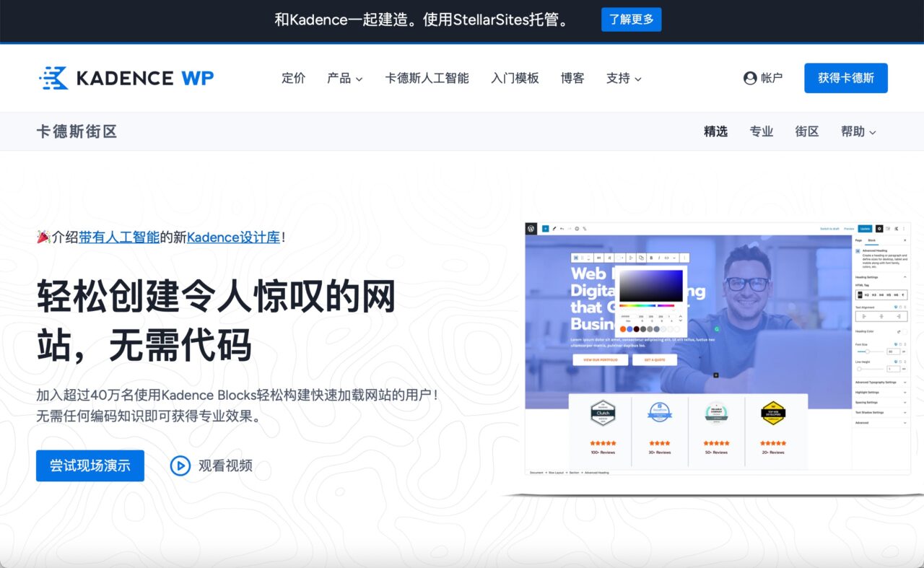Screen dimensions: 924x568
Task: Click Switch to draft in editor preview
Action: tap(829, 229)
